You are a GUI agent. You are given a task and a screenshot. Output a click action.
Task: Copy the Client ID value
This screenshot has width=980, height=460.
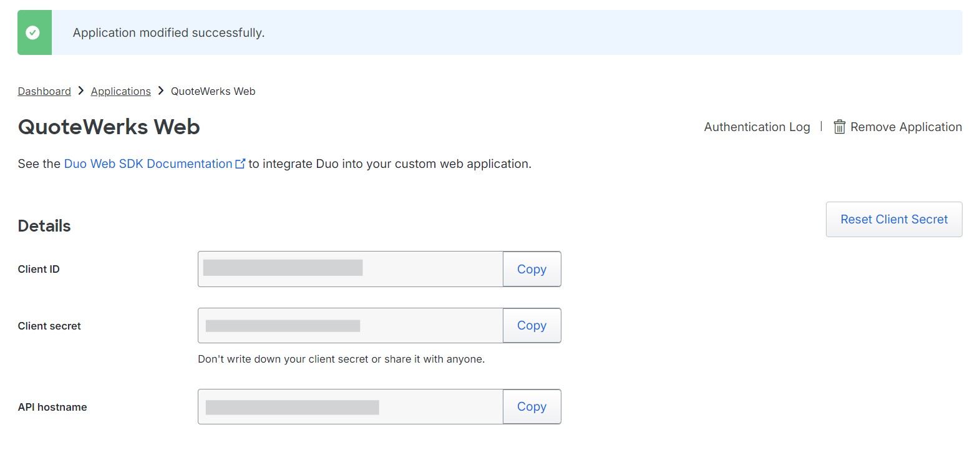click(531, 269)
